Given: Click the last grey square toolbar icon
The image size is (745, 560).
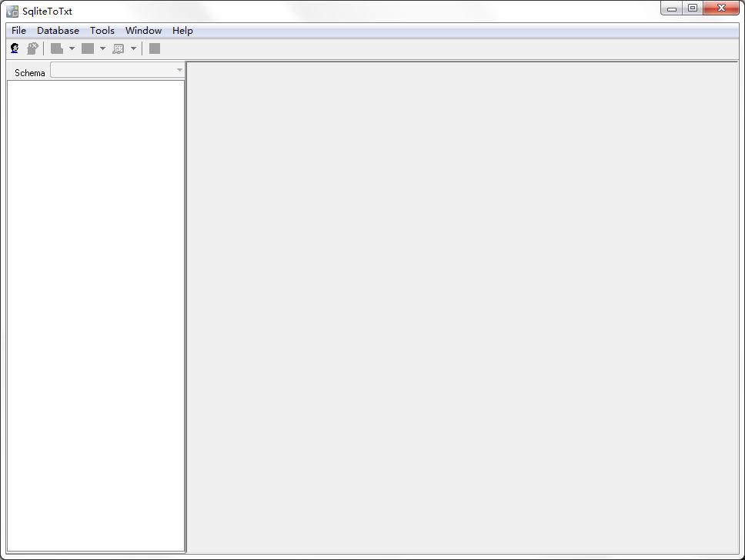Looking at the screenshot, I should 155,48.
